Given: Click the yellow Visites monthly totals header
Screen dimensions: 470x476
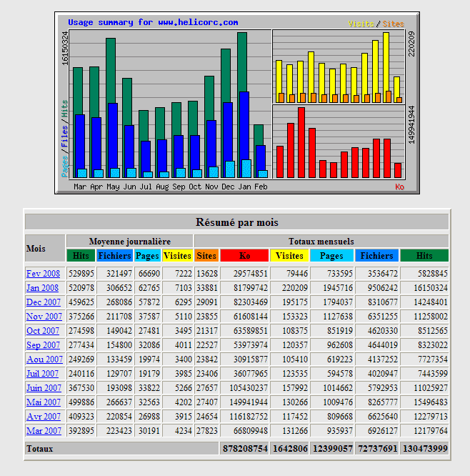Looking at the screenshot, I should [289, 256].
